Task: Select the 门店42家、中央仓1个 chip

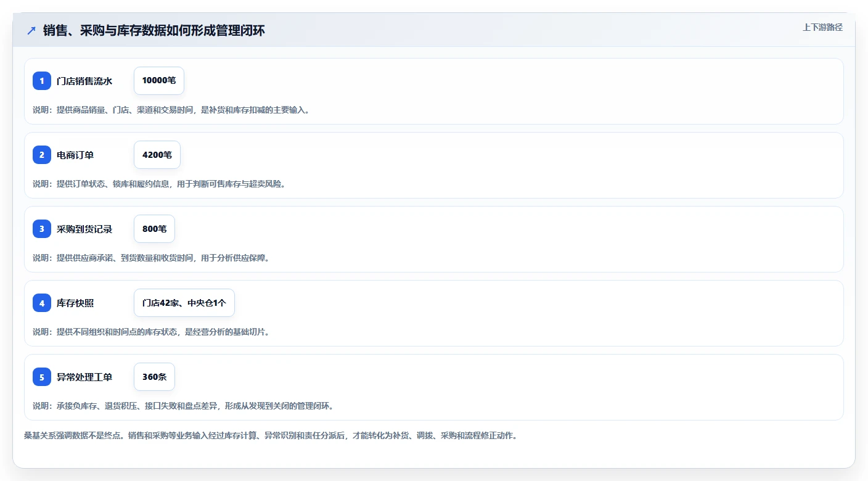Action: point(184,303)
